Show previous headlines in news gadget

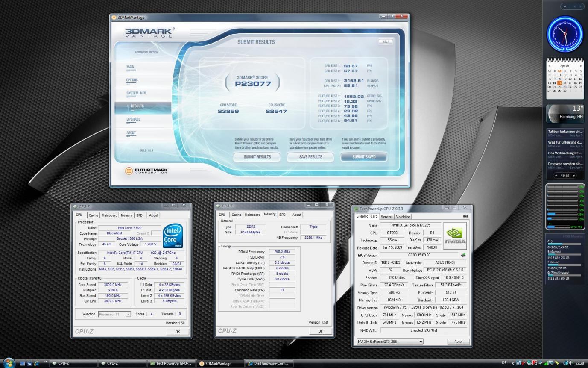tap(556, 176)
